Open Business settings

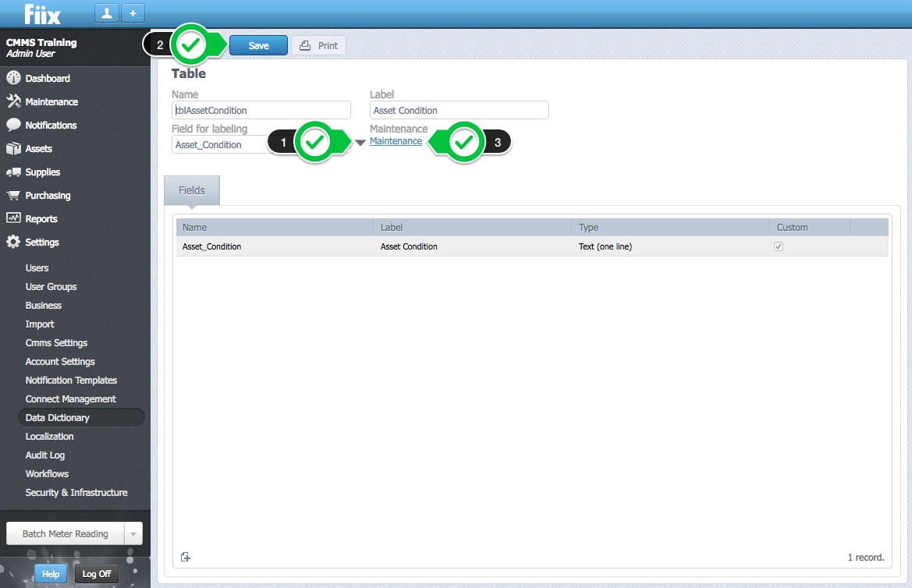pos(44,306)
